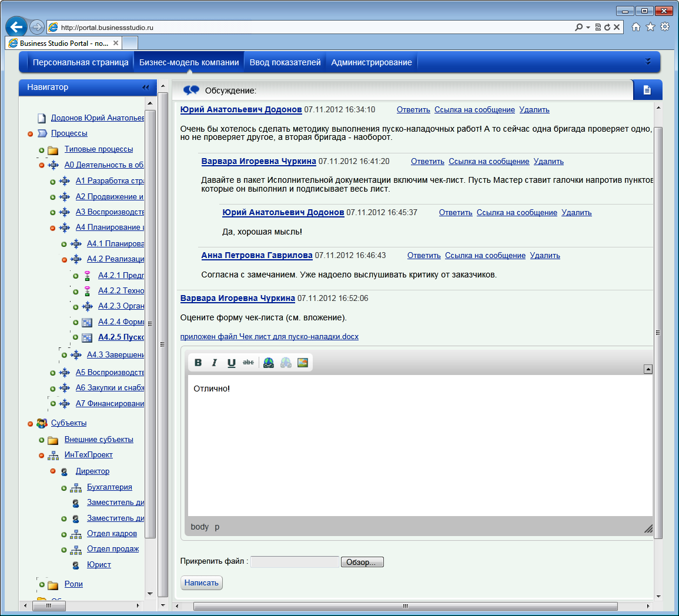679x616 pixels.
Task: Toggle underline formatting in the editor
Action: [232, 363]
